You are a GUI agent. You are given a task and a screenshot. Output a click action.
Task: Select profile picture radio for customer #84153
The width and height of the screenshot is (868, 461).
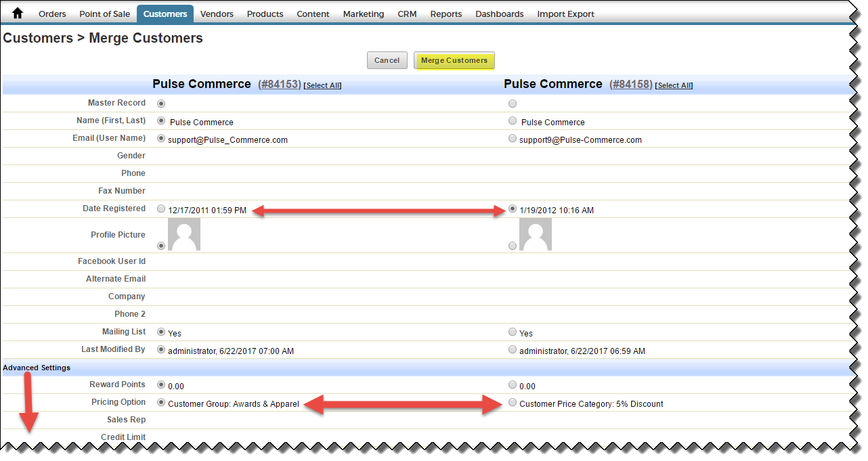pos(161,246)
